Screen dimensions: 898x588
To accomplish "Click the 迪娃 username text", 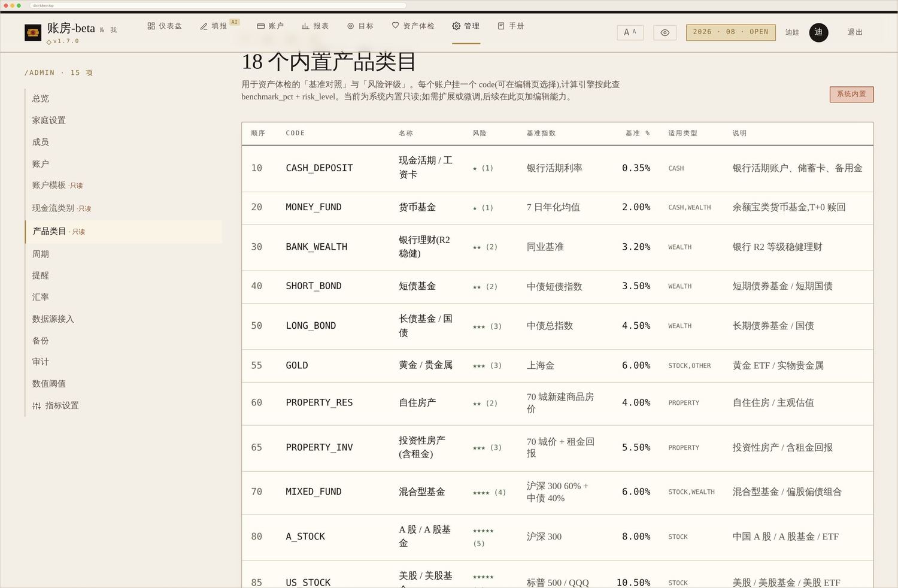I will point(792,32).
